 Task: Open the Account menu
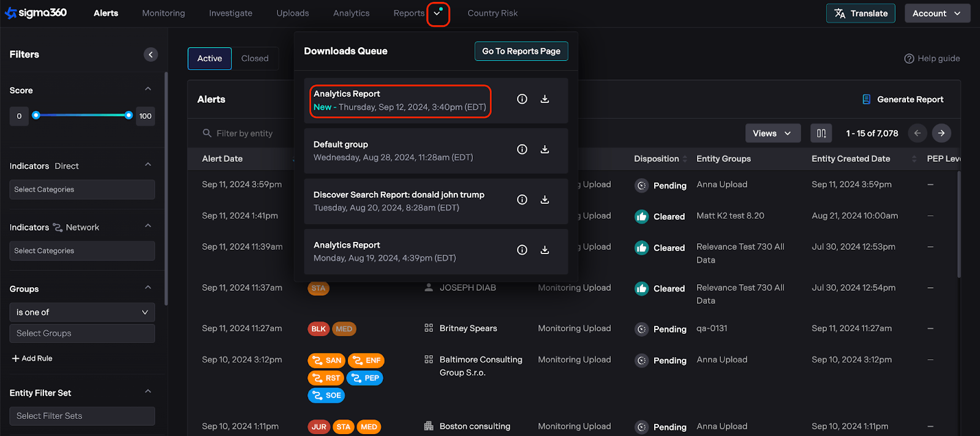point(937,13)
